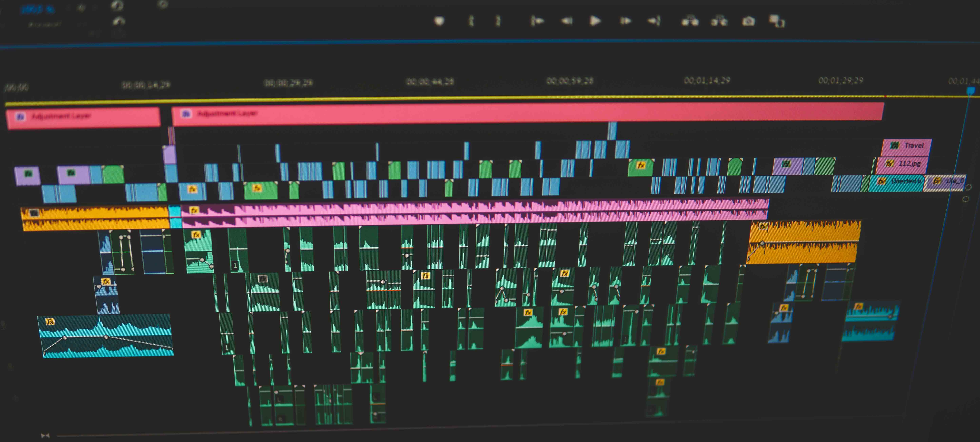Click first volume keyframe on bottom-left cyan clip
Image resolution: width=980 pixels, height=442 pixels.
tap(65, 338)
